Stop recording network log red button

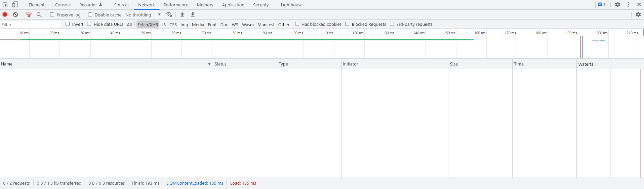[5, 14]
